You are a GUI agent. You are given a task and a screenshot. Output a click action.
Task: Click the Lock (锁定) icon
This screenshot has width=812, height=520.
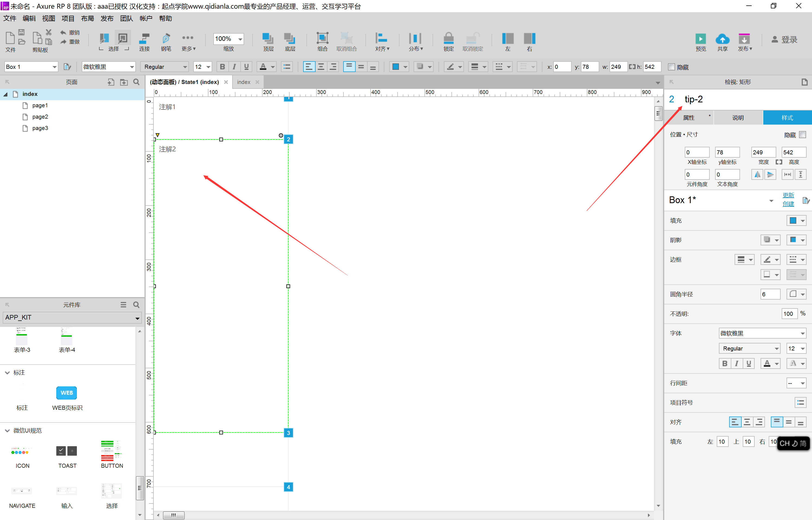448,38
